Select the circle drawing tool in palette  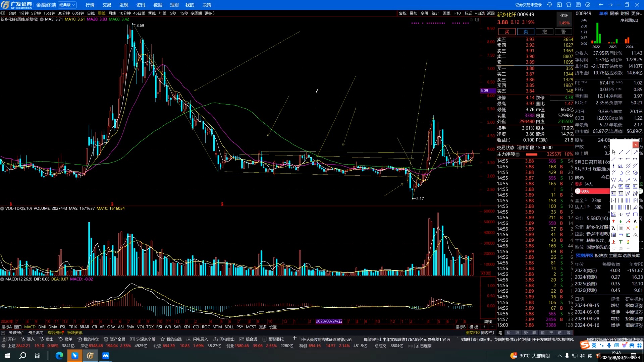pyautogui.click(x=628, y=173)
